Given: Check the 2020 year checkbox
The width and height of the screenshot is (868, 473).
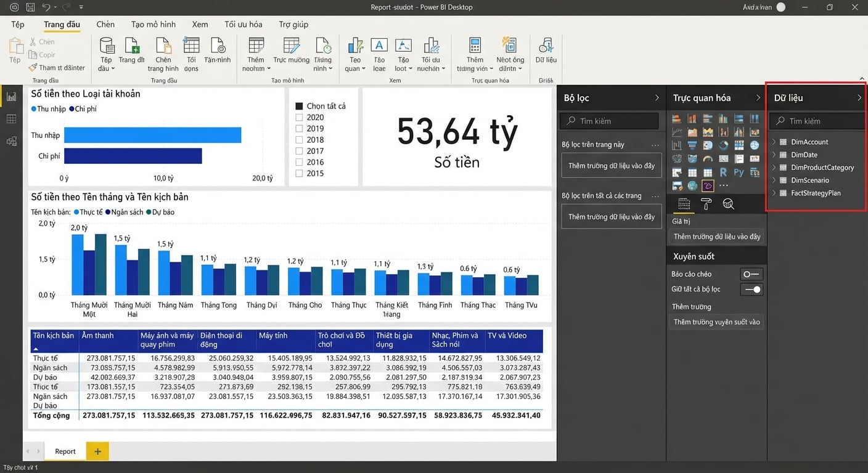Looking at the screenshot, I should point(299,117).
